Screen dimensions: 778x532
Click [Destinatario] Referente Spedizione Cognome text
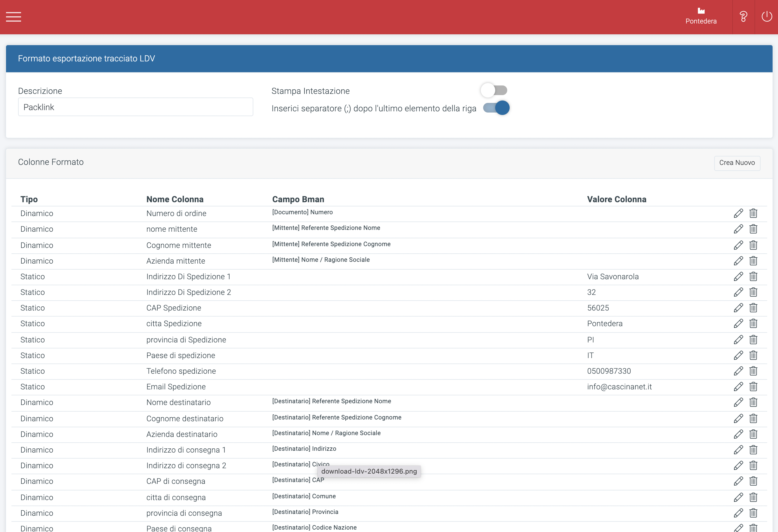tap(336, 417)
